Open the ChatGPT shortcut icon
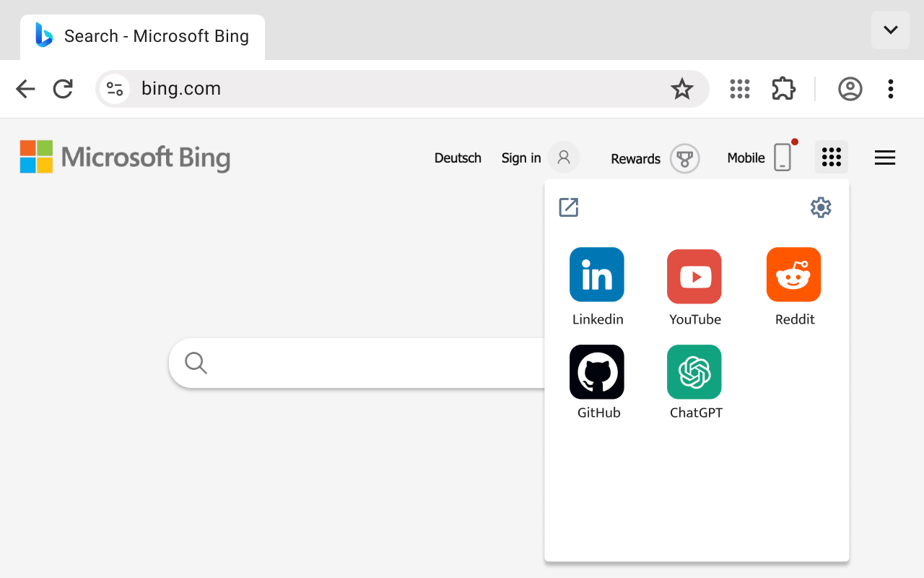 coord(694,372)
